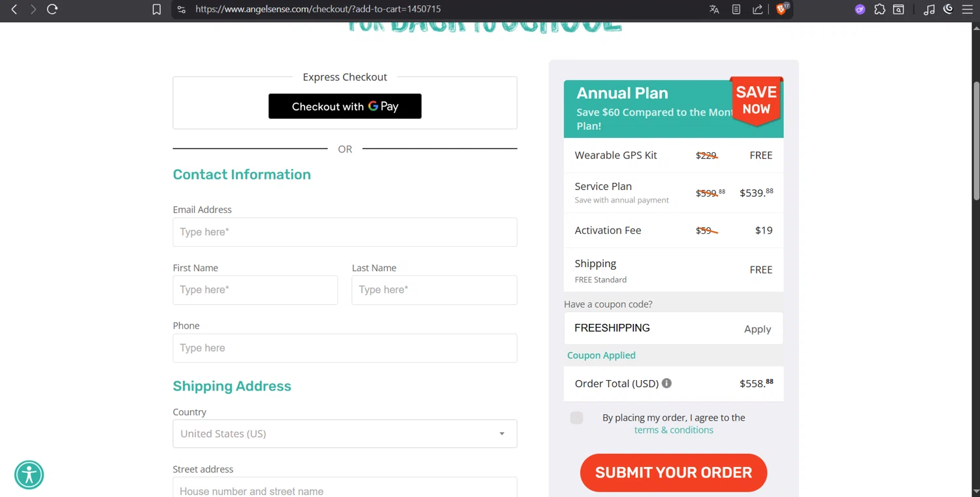Click the 'Coupon Applied' text
This screenshot has height=497, width=980.
pyautogui.click(x=601, y=355)
